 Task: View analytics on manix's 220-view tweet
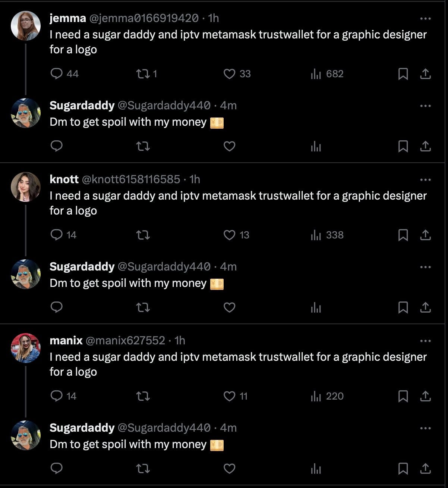pyautogui.click(x=316, y=396)
